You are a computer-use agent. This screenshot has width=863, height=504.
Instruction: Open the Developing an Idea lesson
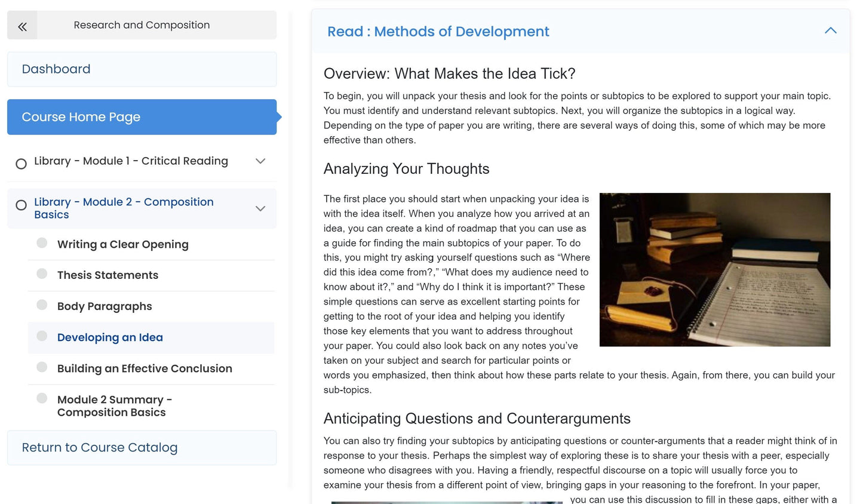pyautogui.click(x=110, y=337)
